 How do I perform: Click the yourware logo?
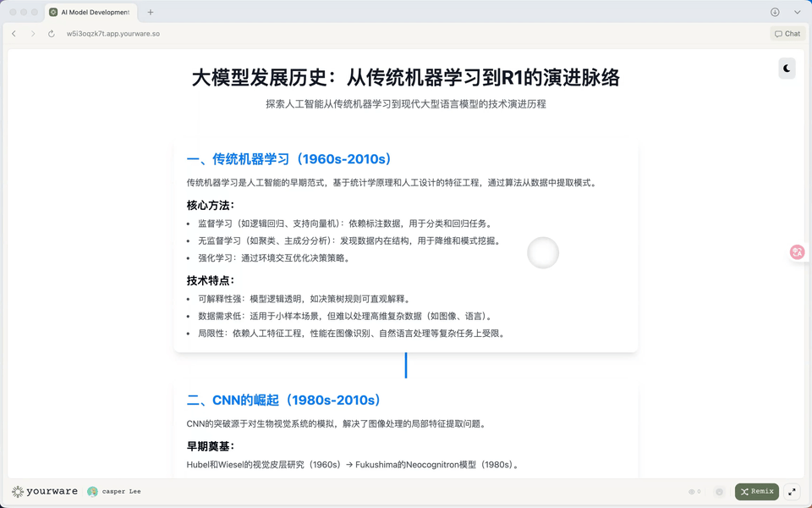click(45, 491)
